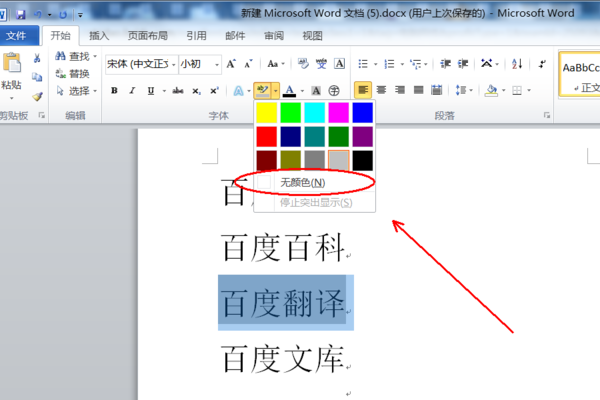
Task: Toggle Character Shading icon
Action: (316, 91)
